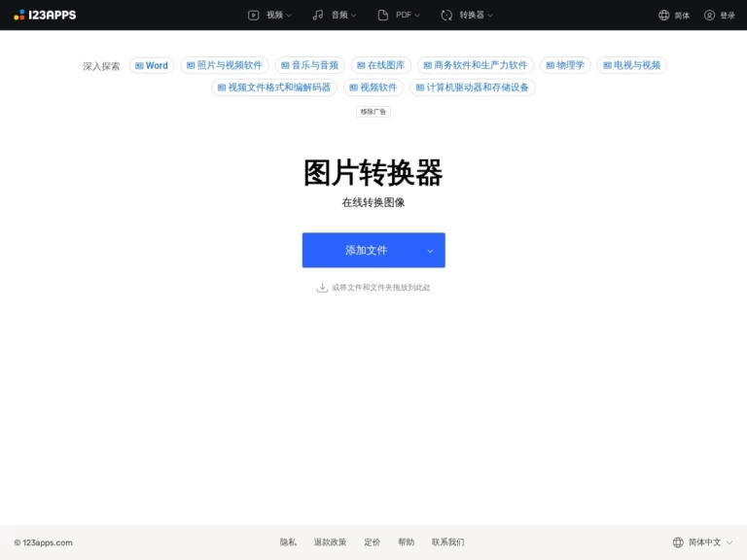
Task: Open the 视频 menu
Action: pyautogui.click(x=269, y=16)
